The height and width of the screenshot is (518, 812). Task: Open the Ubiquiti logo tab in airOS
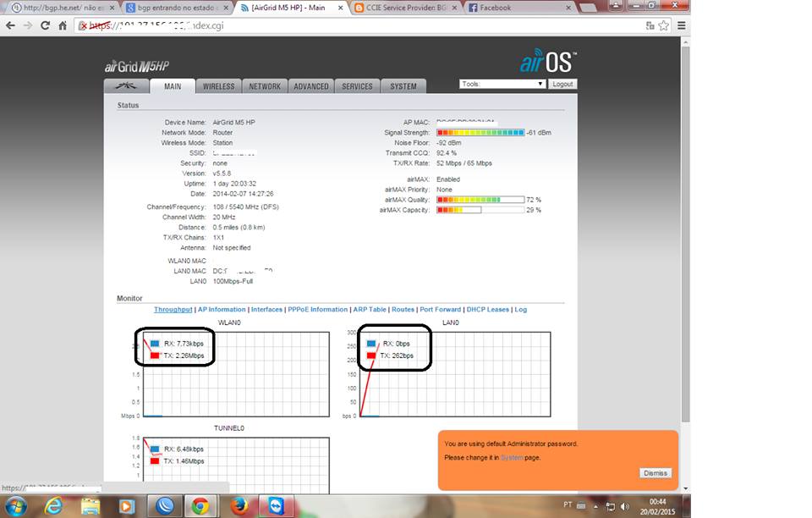(x=126, y=86)
